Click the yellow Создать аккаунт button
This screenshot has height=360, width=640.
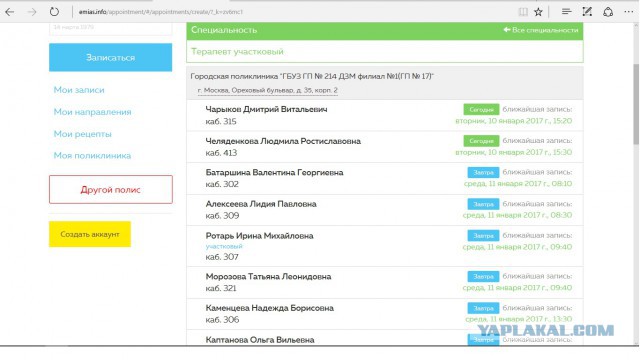(90, 234)
